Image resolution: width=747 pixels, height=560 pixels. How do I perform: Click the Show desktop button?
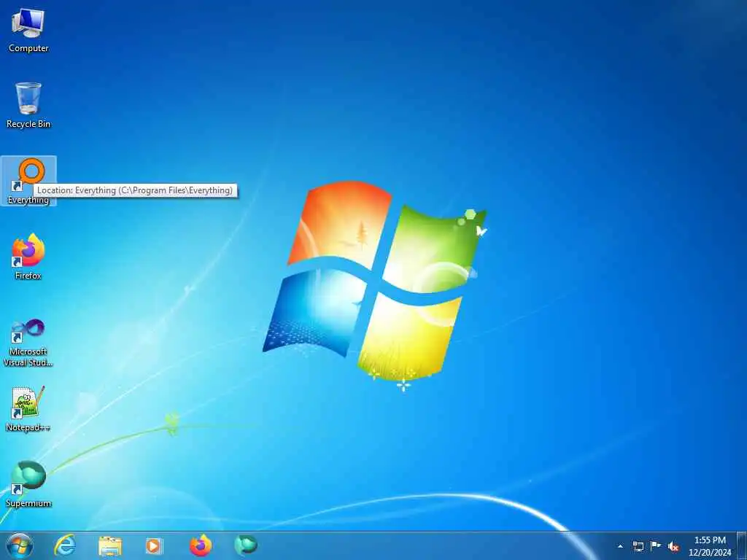point(742,546)
